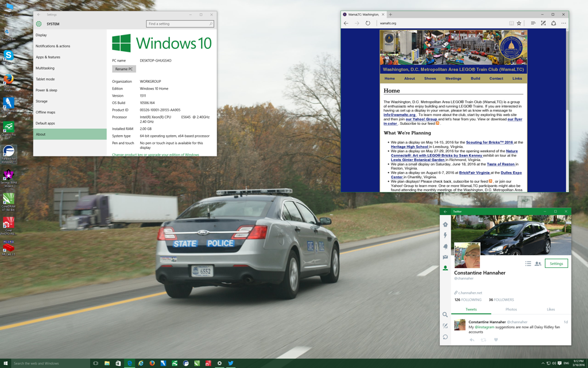Open Twitter Home timeline icon
The image size is (588, 368).
coord(445,224)
